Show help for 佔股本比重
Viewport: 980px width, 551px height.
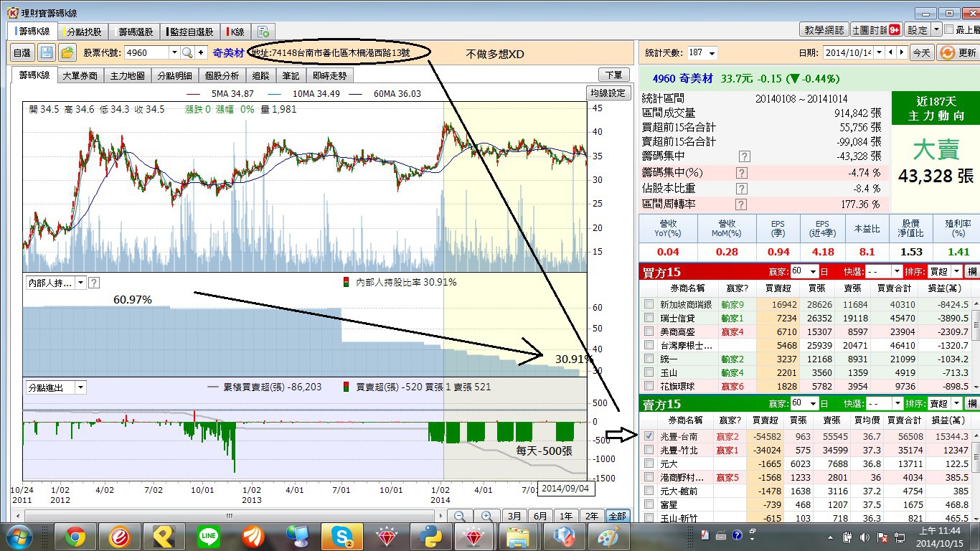(742, 189)
